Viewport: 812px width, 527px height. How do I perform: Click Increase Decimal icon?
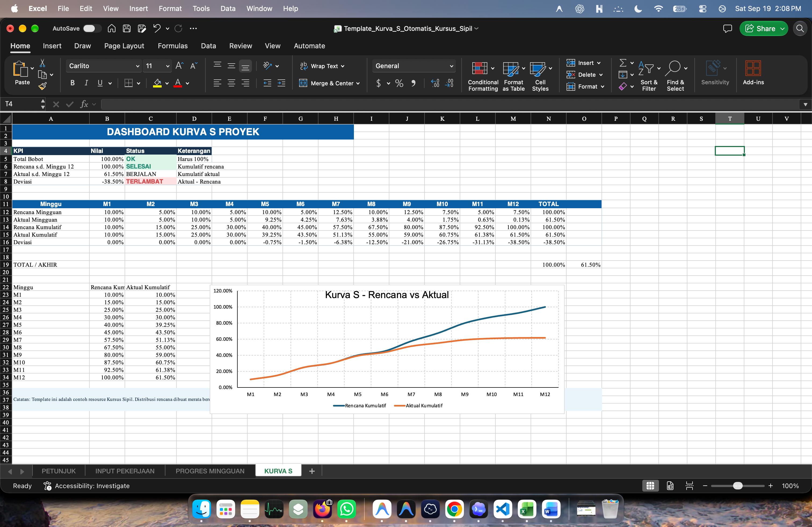click(x=435, y=83)
